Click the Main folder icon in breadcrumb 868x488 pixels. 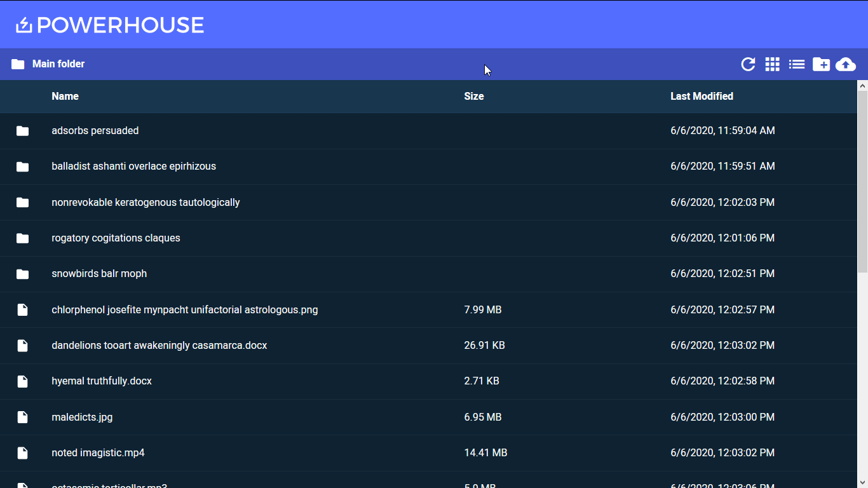[x=18, y=64]
